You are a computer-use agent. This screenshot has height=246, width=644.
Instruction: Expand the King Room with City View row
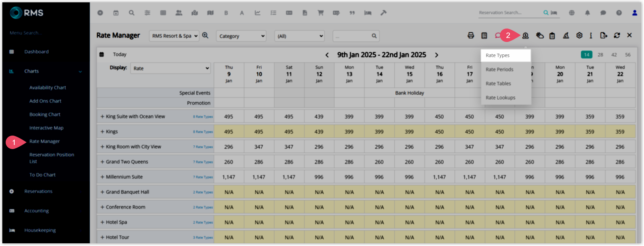click(103, 147)
